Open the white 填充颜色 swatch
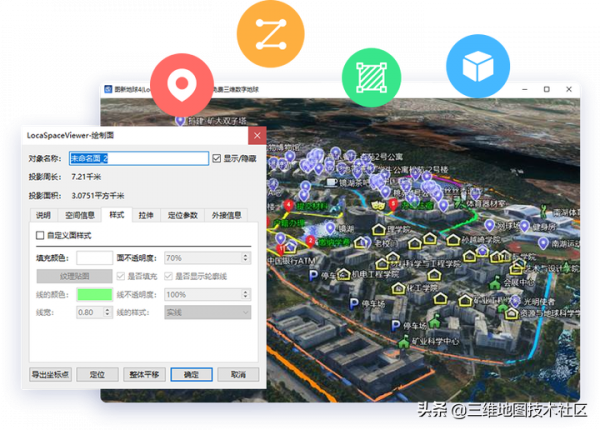Image resolution: width=600 pixels, height=430 pixels. [95, 258]
